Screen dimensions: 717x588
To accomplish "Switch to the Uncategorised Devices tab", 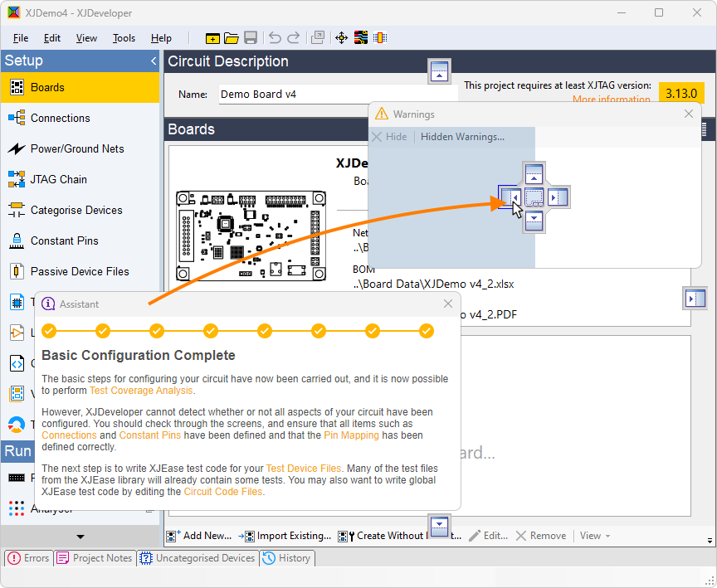I will [198, 558].
